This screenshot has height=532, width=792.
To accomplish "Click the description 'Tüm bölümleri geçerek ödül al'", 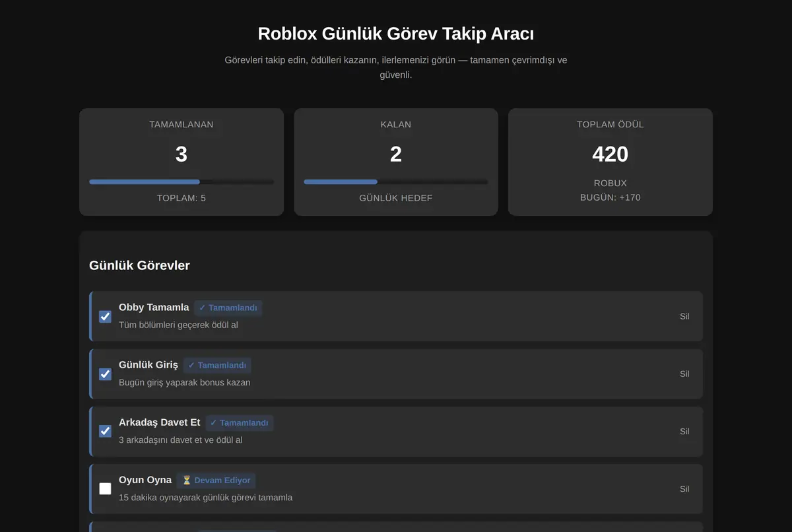I will tap(178, 325).
